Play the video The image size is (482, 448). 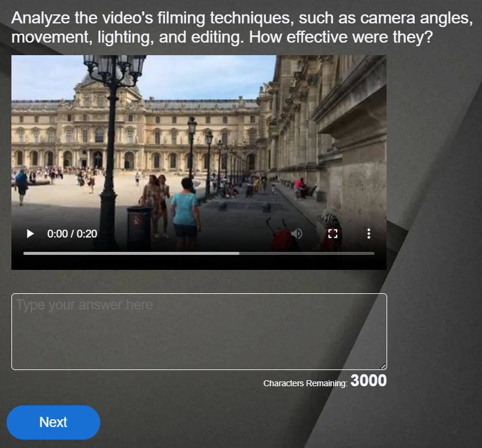pyautogui.click(x=30, y=234)
